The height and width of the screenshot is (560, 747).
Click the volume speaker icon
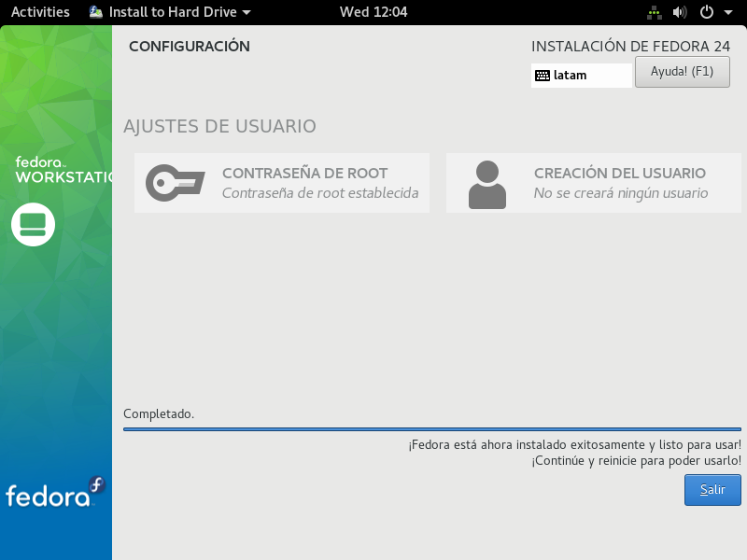coord(680,12)
